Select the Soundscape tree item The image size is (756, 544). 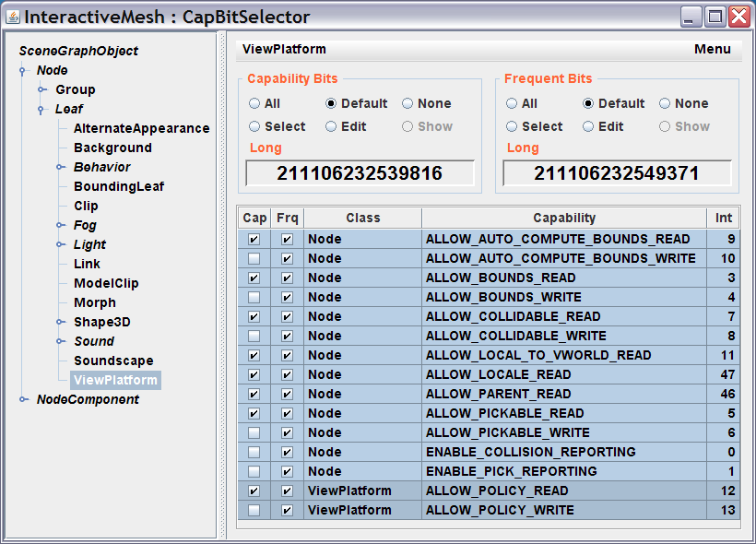pyautogui.click(x=113, y=361)
